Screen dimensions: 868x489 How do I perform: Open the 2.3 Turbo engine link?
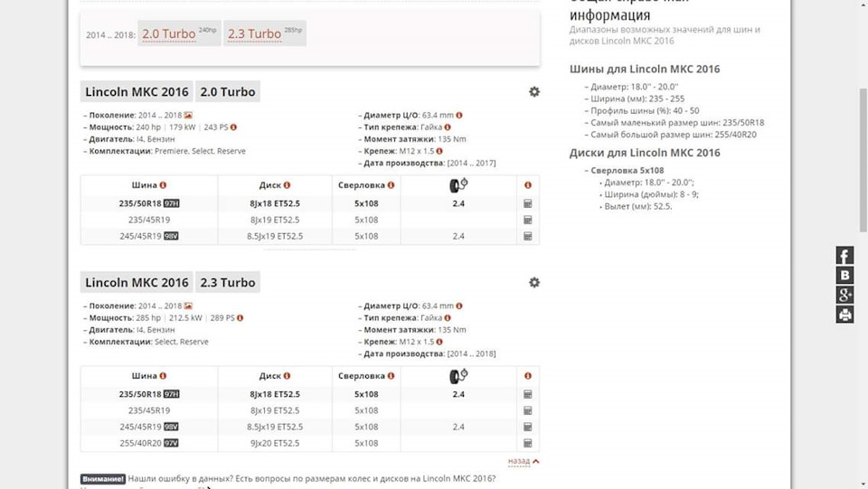coord(254,33)
